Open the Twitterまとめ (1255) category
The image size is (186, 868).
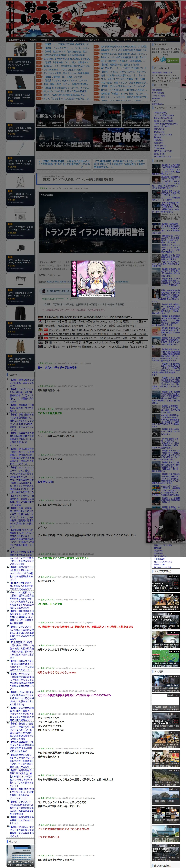click(x=163, y=118)
